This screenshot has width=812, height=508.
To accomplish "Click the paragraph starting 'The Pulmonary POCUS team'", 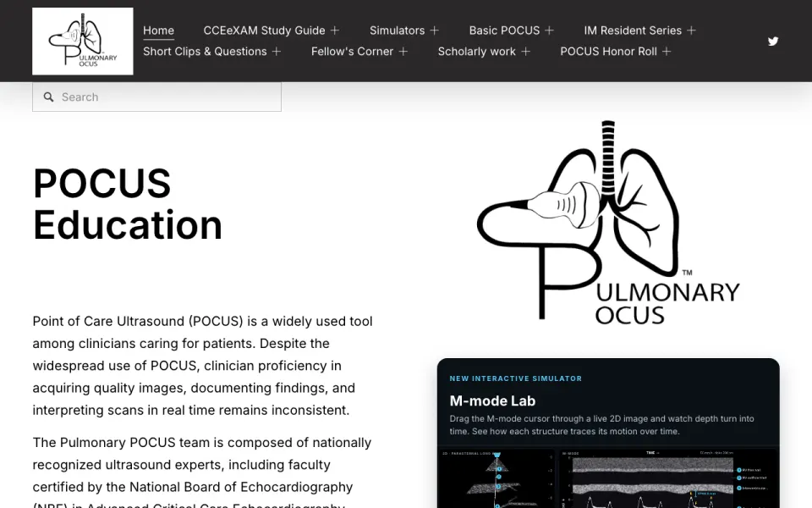I will tap(202, 474).
